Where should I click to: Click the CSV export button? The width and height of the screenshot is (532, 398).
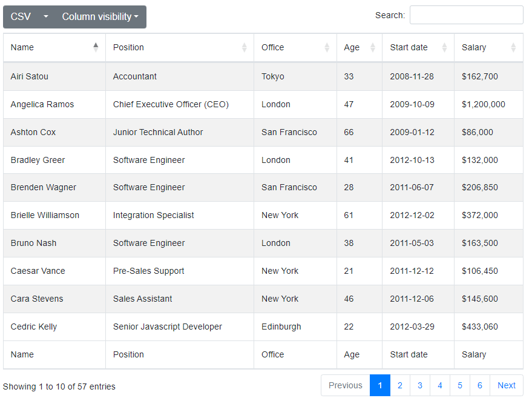(21, 16)
